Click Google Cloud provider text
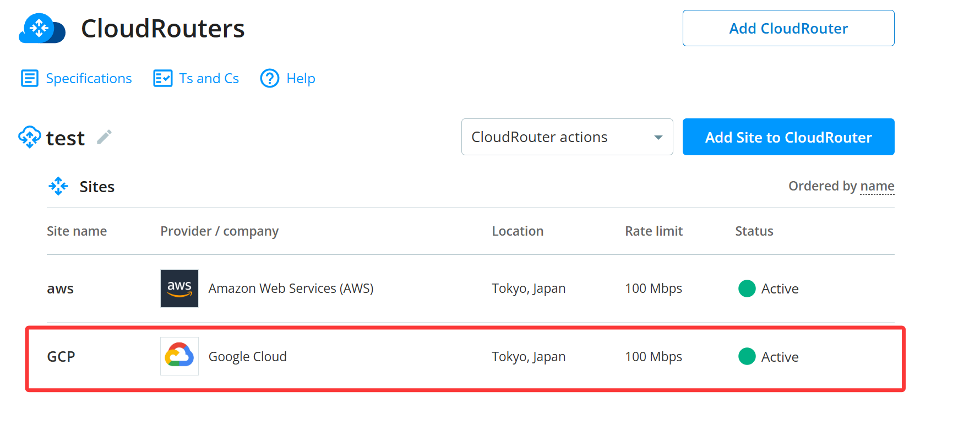Image resolution: width=980 pixels, height=430 pixels. (248, 357)
